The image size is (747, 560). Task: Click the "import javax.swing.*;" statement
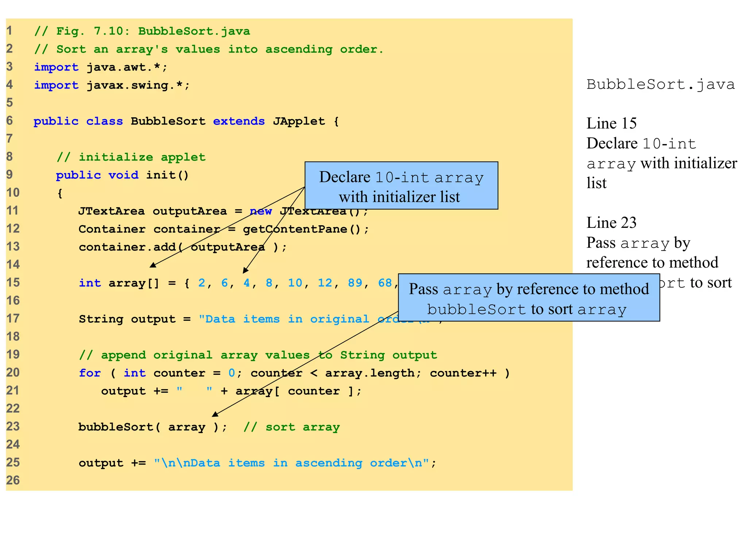112,85
